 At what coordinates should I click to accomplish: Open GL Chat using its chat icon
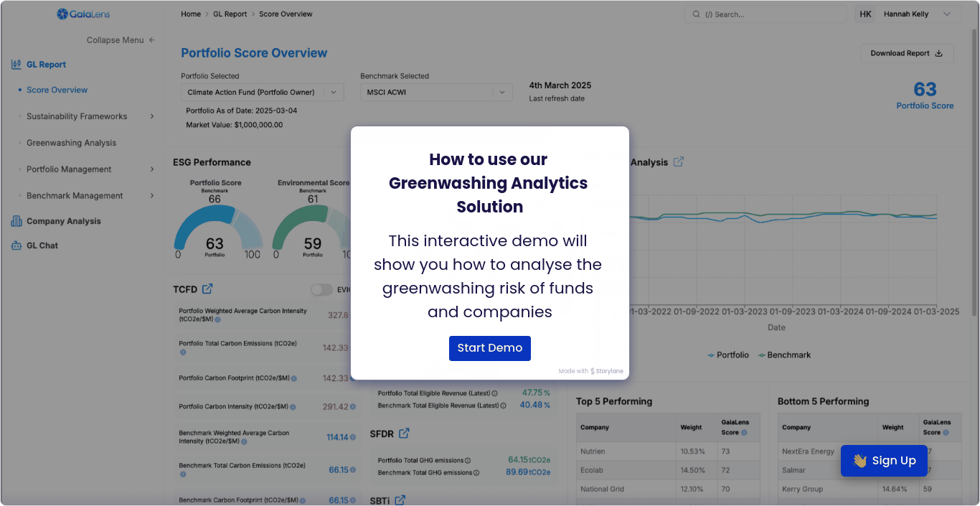click(x=16, y=245)
